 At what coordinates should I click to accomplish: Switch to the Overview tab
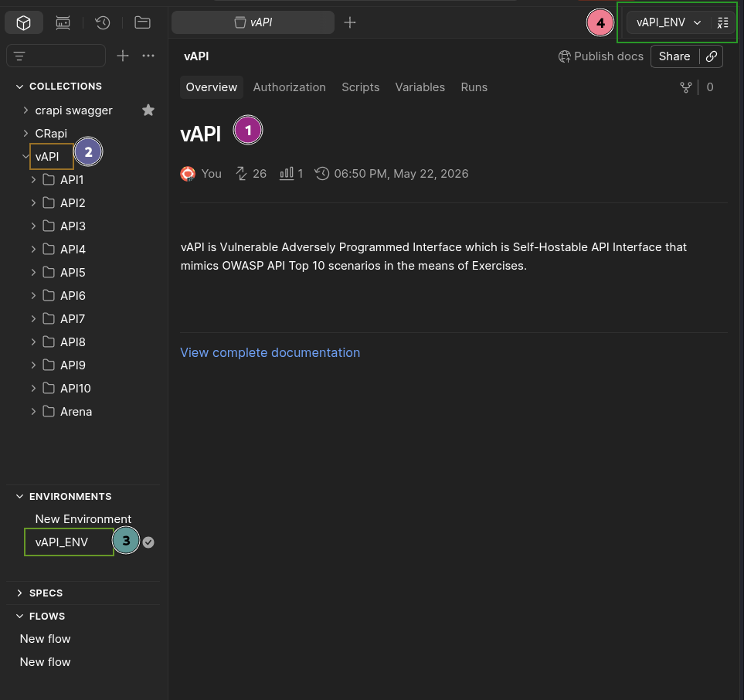pos(212,87)
